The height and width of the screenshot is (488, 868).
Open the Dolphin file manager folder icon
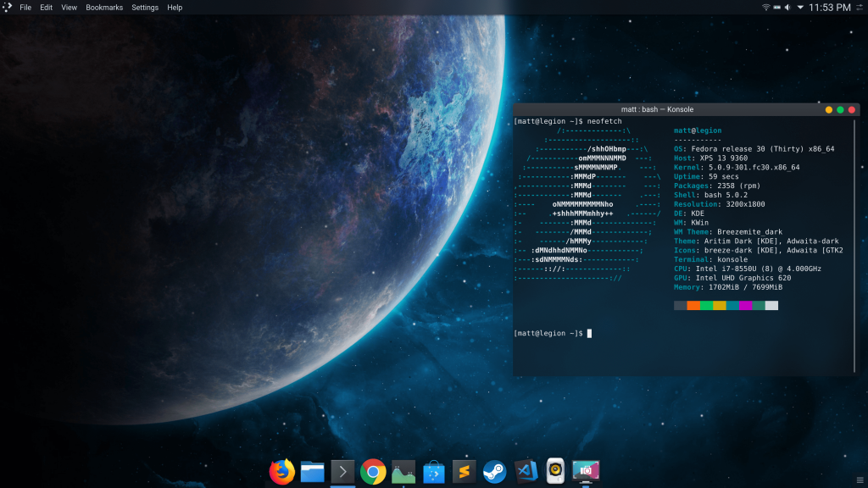click(313, 471)
